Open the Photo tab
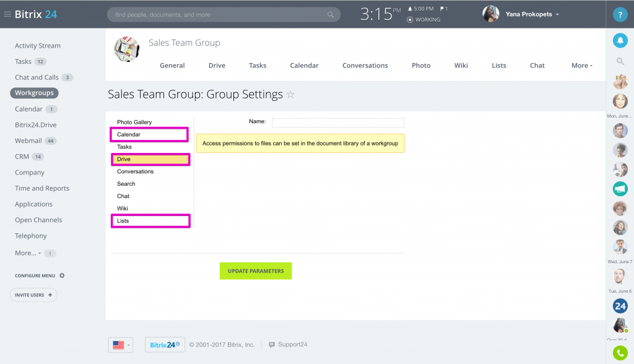The height and width of the screenshot is (364, 634). tap(421, 66)
